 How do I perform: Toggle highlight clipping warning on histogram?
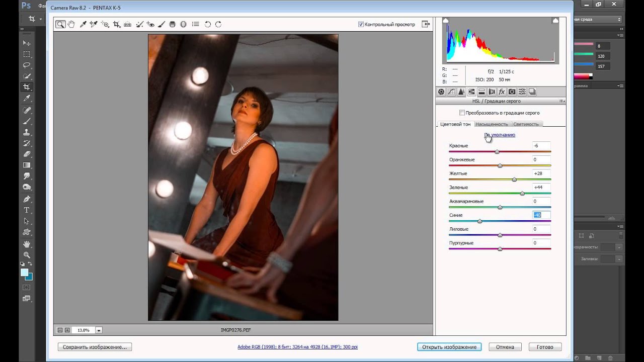click(555, 21)
